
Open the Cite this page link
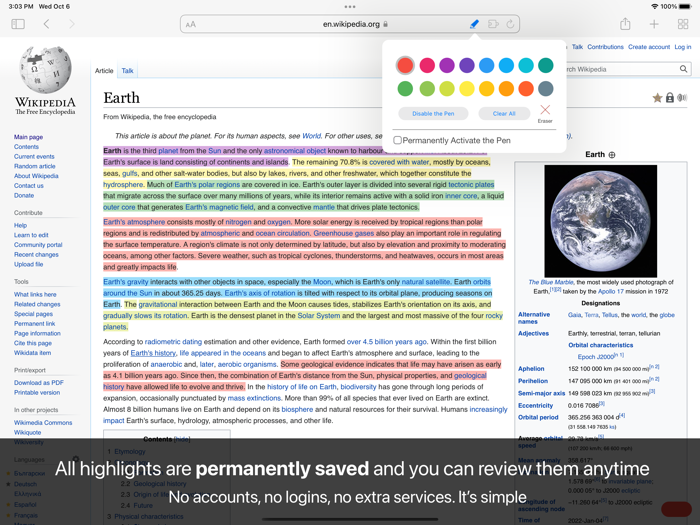point(33,343)
